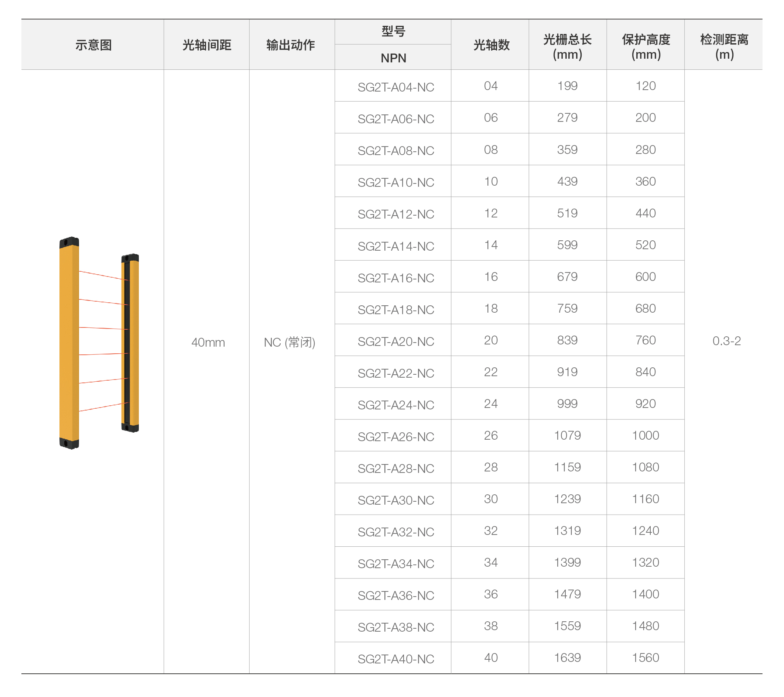Image resolution: width=784 pixels, height=697 pixels.
Task: Click the 输出动作 column header
Action: (x=291, y=45)
